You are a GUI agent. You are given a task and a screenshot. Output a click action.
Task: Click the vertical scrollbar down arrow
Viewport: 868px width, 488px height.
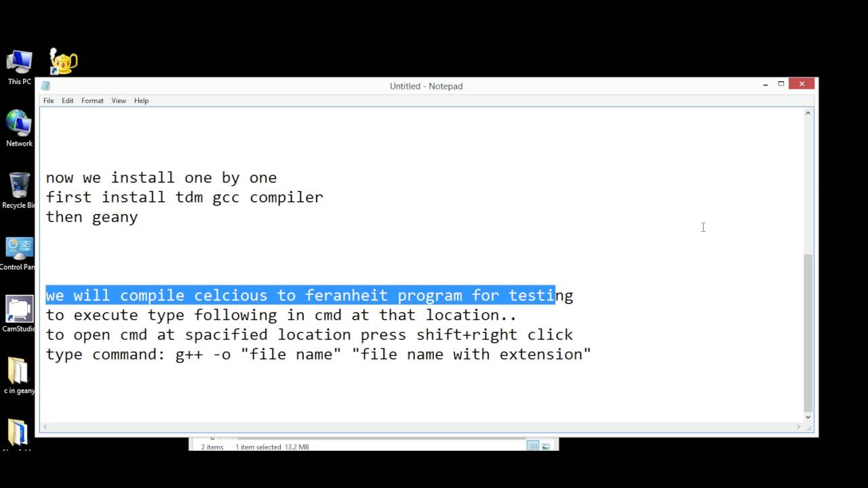808,417
